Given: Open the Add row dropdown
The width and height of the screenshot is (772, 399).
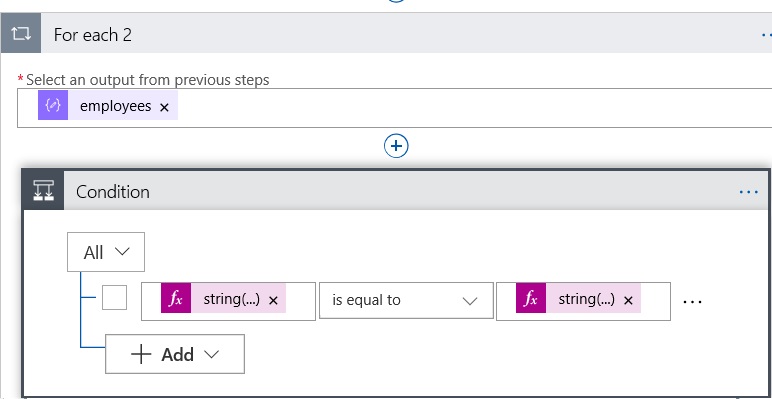Looking at the screenshot, I should pyautogui.click(x=175, y=354).
